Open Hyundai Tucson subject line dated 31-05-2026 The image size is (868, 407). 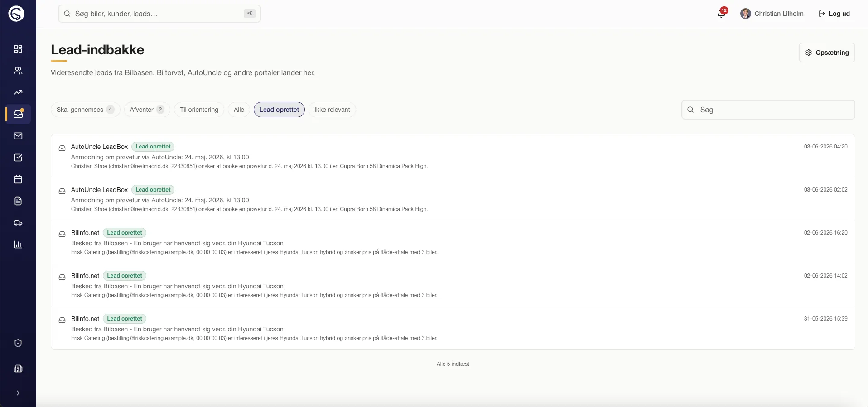tap(177, 329)
